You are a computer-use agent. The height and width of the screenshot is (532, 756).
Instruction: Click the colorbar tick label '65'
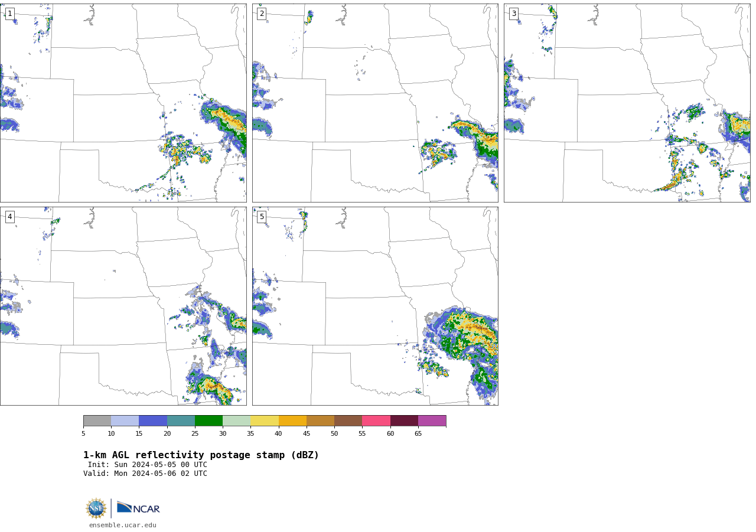click(x=418, y=434)
